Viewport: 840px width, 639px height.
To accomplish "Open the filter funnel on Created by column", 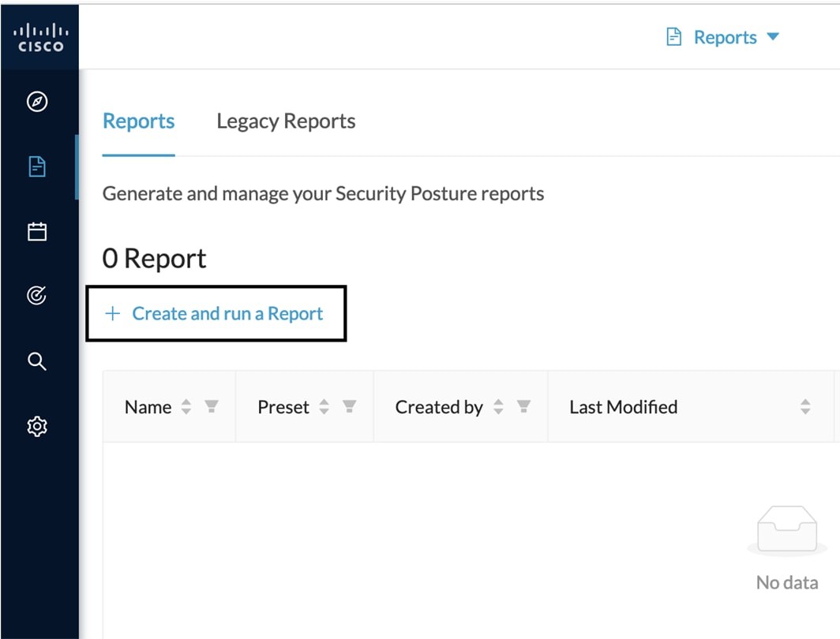I will click(524, 406).
